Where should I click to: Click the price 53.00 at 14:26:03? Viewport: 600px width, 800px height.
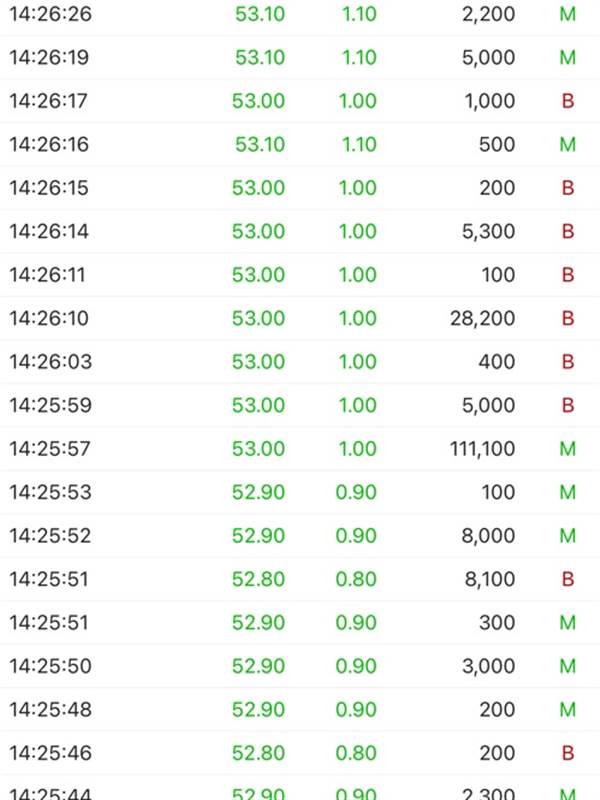click(259, 362)
